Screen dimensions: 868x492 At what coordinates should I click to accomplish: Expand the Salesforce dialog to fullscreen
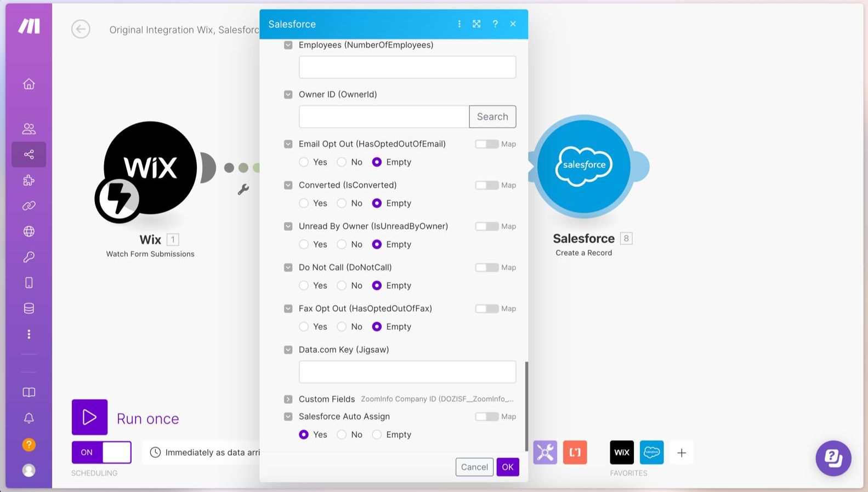click(x=476, y=24)
